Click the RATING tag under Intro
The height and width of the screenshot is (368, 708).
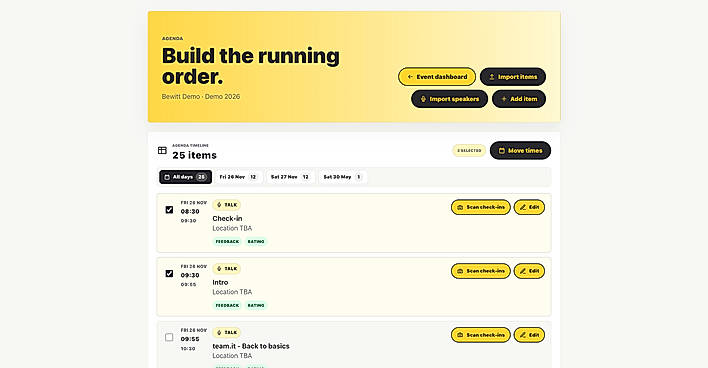click(256, 306)
